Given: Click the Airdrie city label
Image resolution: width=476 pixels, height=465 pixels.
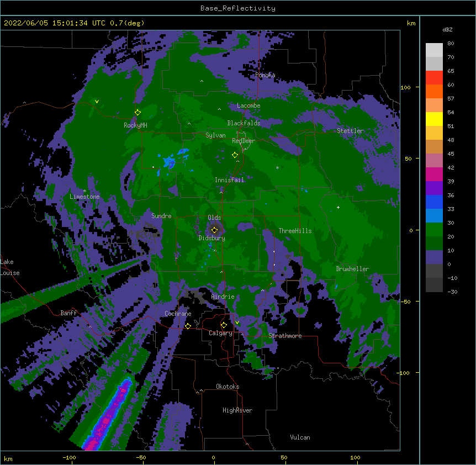Looking at the screenshot, I should point(223,297).
